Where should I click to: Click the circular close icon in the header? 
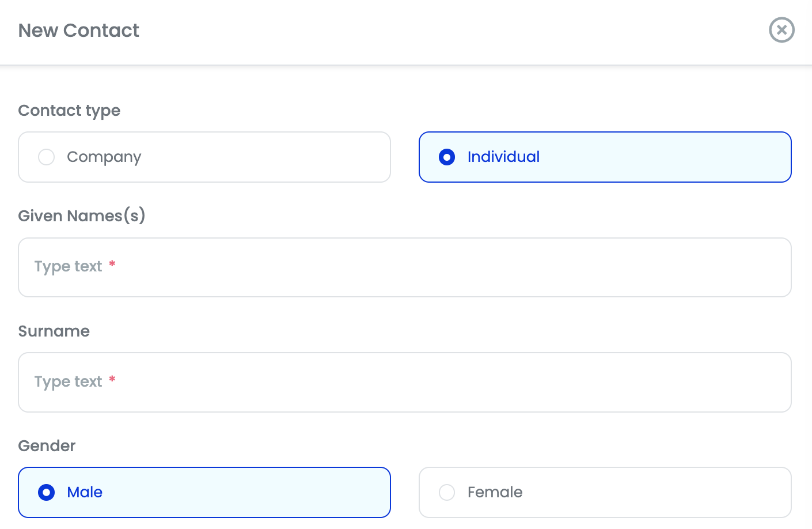[781, 30]
